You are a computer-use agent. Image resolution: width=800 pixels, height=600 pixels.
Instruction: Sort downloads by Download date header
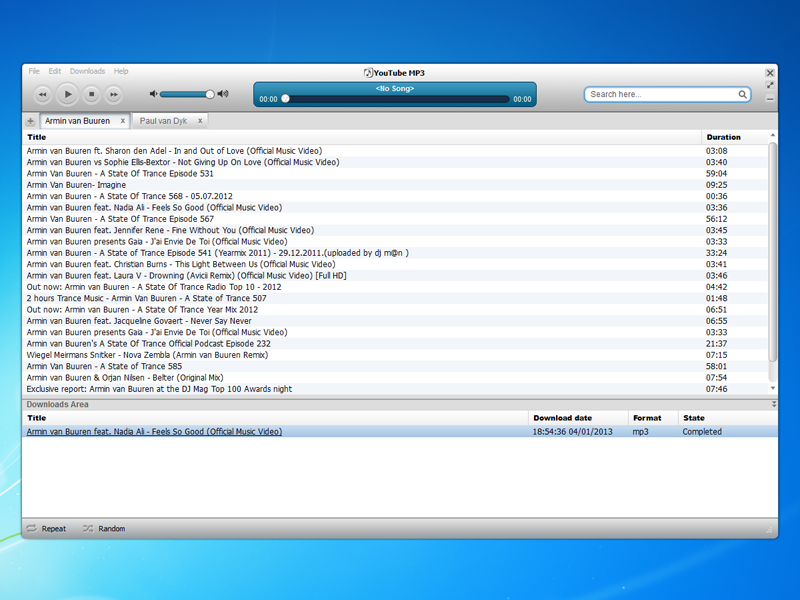click(578, 418)
